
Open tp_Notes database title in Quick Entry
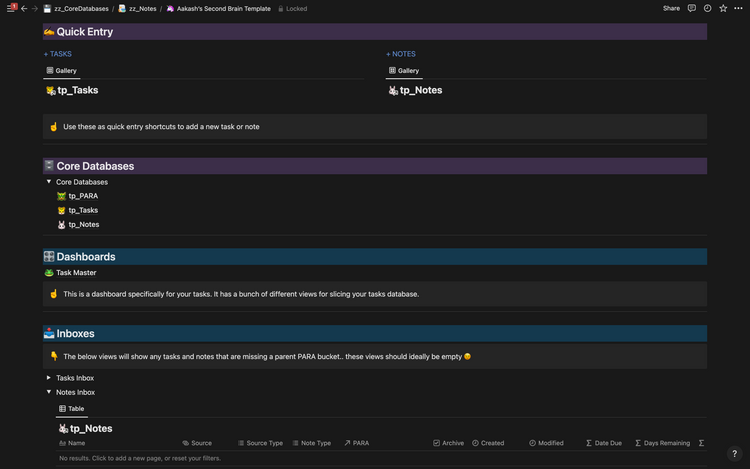point(421,90)
